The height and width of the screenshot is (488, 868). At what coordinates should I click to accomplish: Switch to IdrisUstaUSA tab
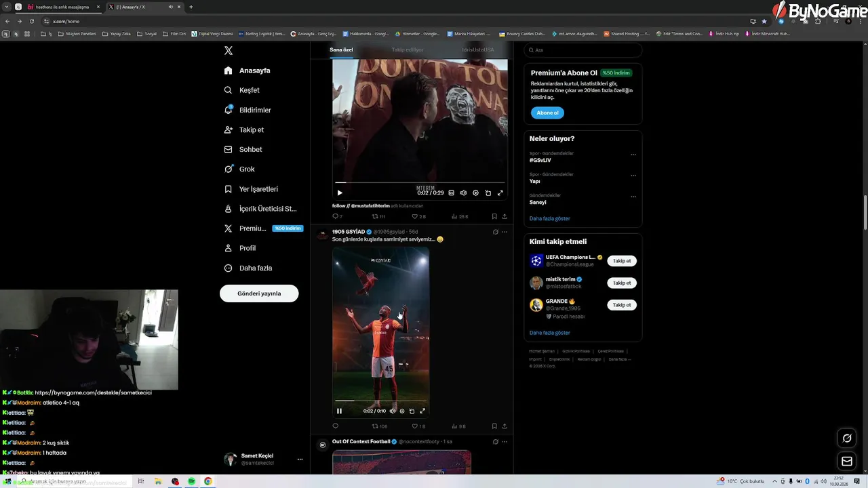pos(478,49)
